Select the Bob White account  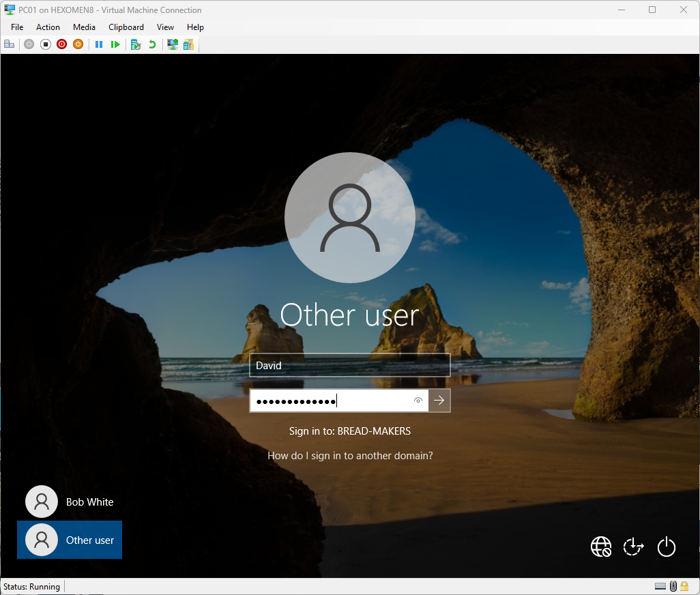(x=70, y=502)
